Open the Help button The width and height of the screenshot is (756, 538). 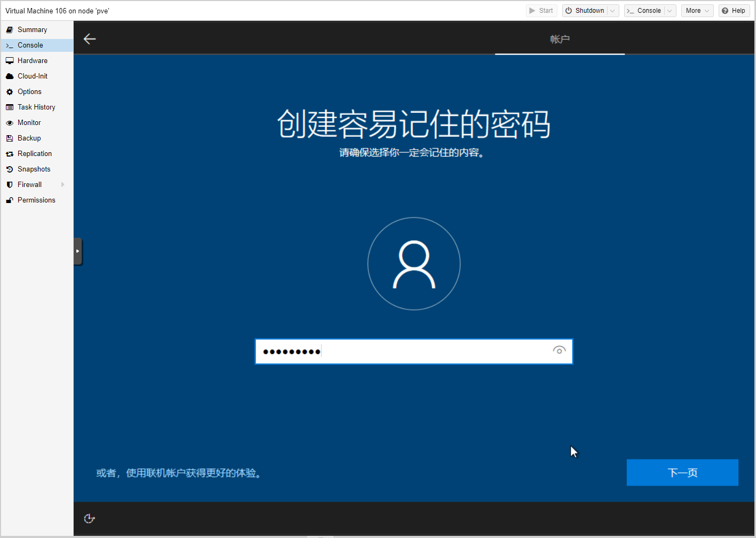click(x=734, y=11)
